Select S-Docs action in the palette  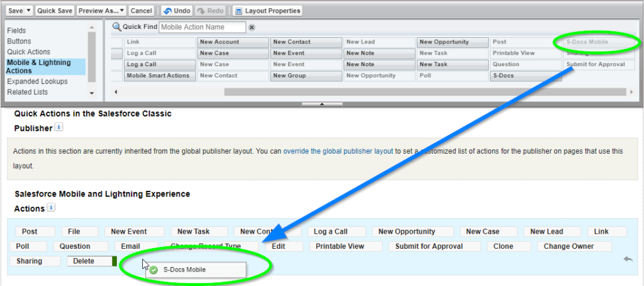click(x=526, y=76)
